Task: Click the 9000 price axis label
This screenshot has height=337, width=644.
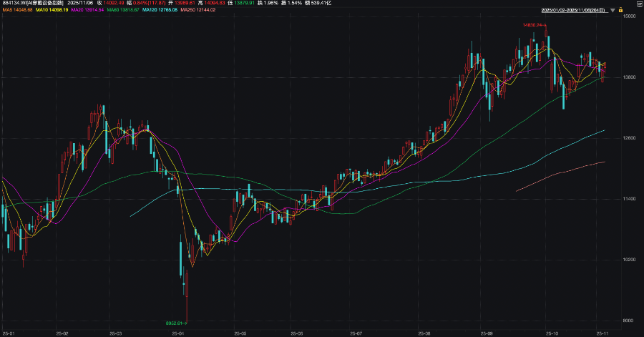Action: point(630,320)
